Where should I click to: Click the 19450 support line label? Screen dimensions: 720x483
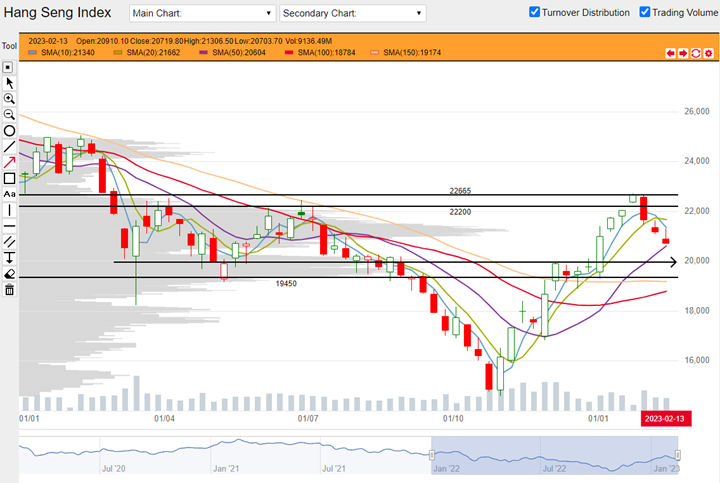tap(286, 284)
